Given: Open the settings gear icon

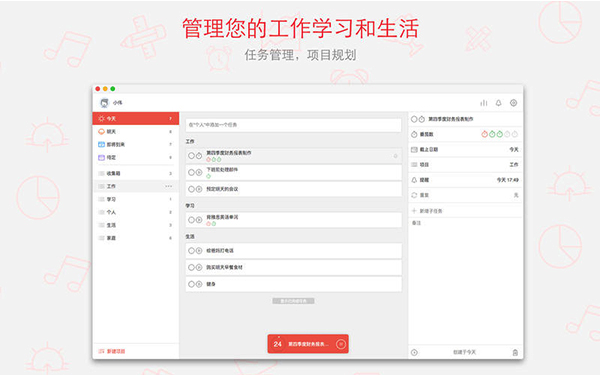Looking at the screenshot, I should pos(514,103).
